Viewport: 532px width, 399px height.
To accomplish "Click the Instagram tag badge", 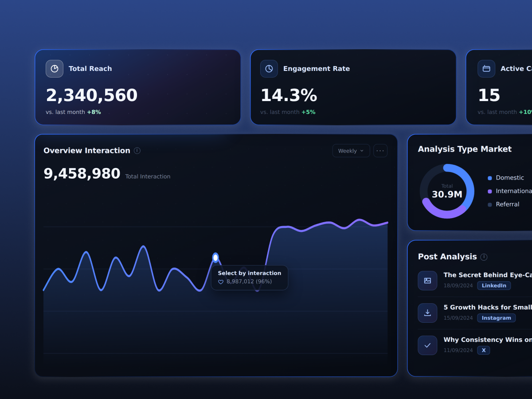I will [x=497, y=318].
